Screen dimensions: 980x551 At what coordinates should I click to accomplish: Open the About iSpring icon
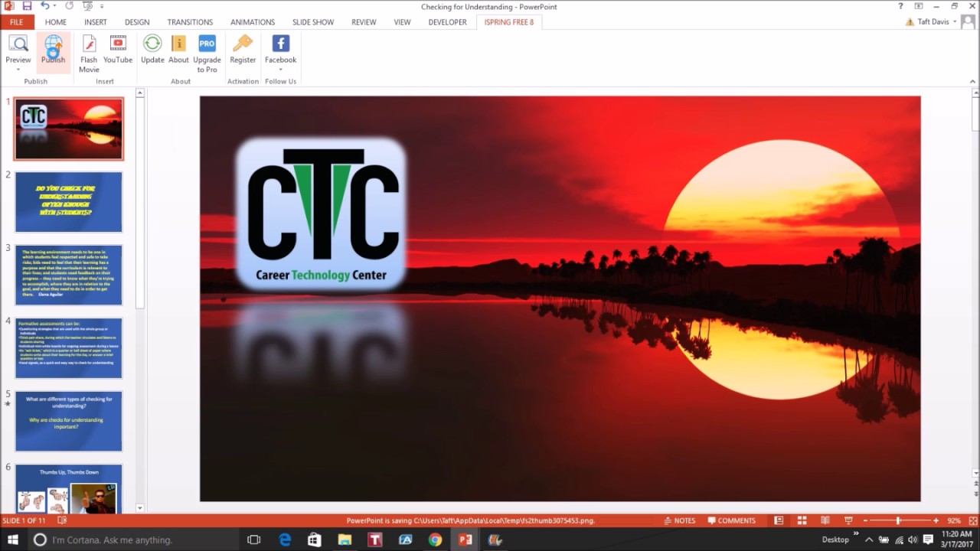(178, 44)
